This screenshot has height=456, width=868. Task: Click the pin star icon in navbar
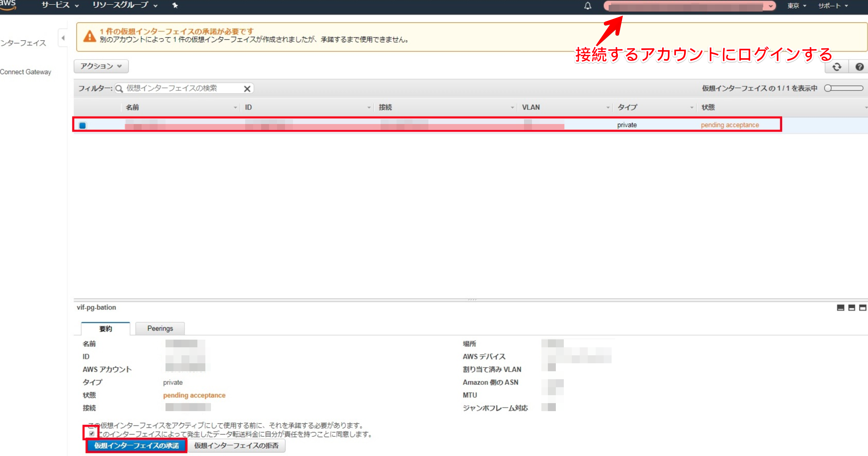click(x=175, y=5)
